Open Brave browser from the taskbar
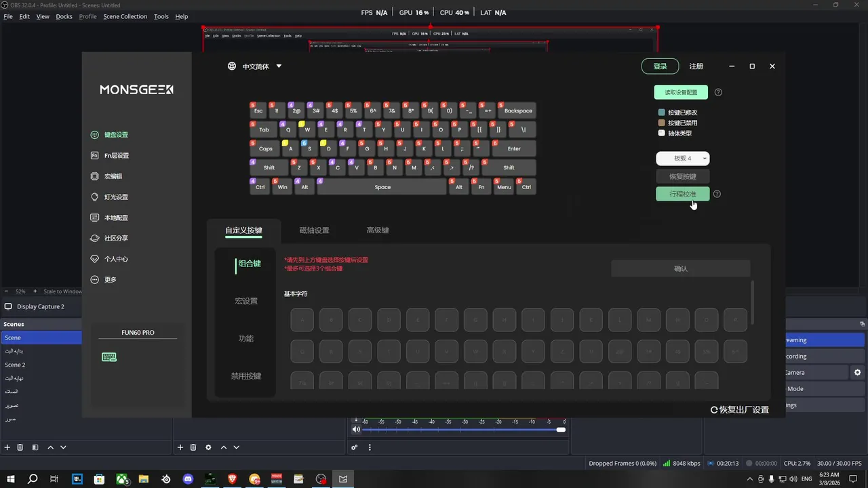This screenshot has height=488, width=868. point(233,479)
